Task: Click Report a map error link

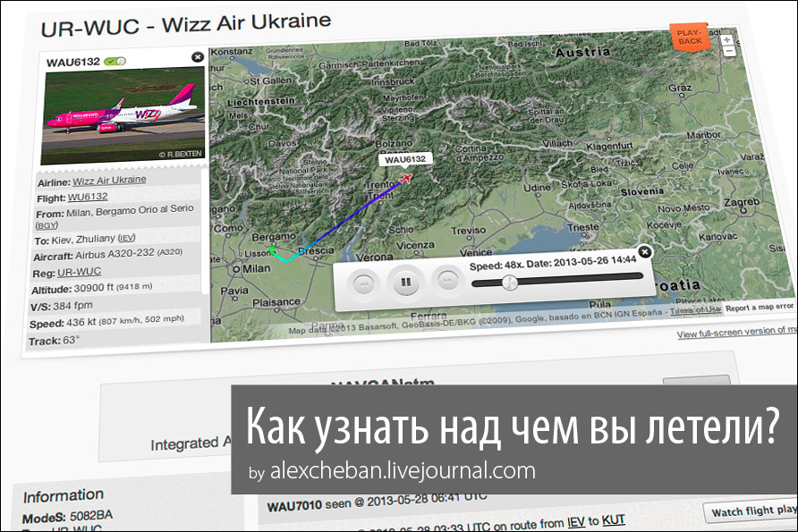Action: 760,308
